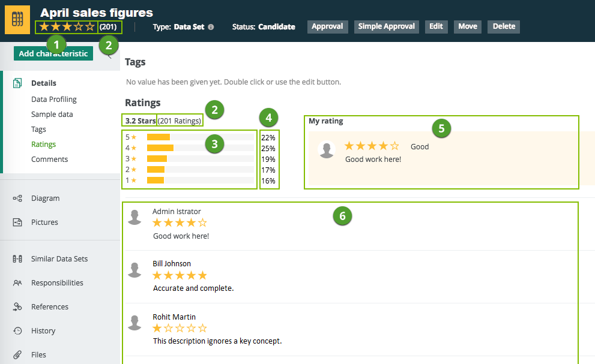Click the History clock icon
This screenshot has height=364, width=595.
pyautogui.click(x=17, y=331)
